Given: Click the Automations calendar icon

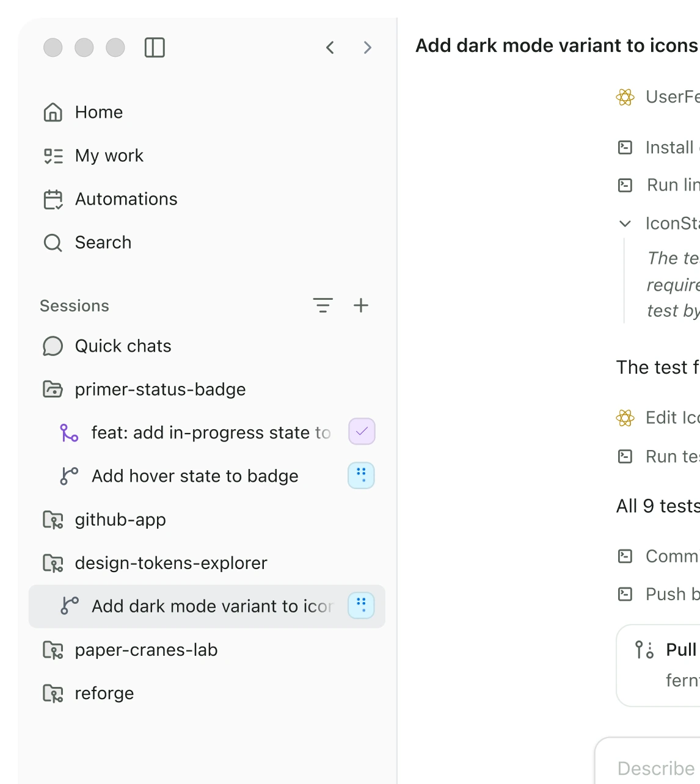Looking at the screenshot, I should point(53,200).
